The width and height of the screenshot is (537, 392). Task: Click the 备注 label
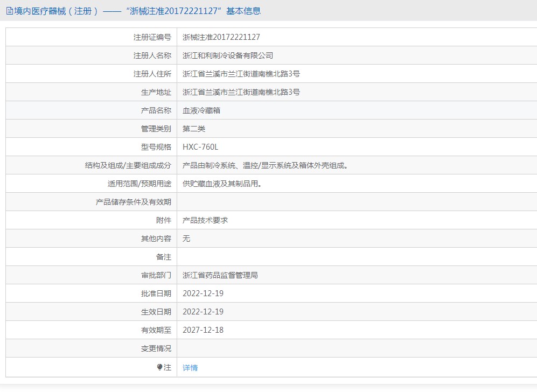tap(164, 257)
